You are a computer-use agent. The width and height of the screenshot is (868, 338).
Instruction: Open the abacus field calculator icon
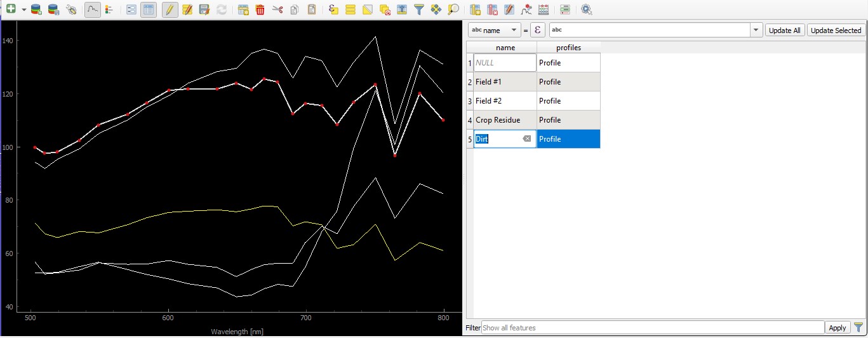point(543,10)
